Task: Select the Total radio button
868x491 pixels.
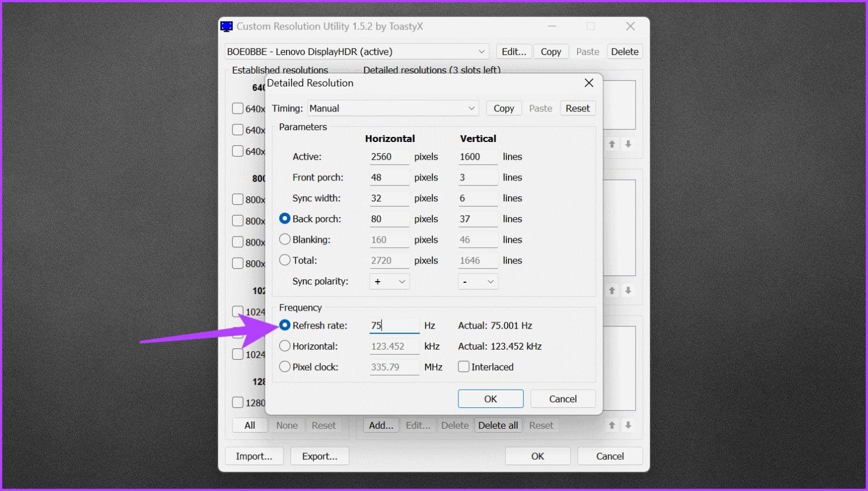Action: [x=285, y=260]
